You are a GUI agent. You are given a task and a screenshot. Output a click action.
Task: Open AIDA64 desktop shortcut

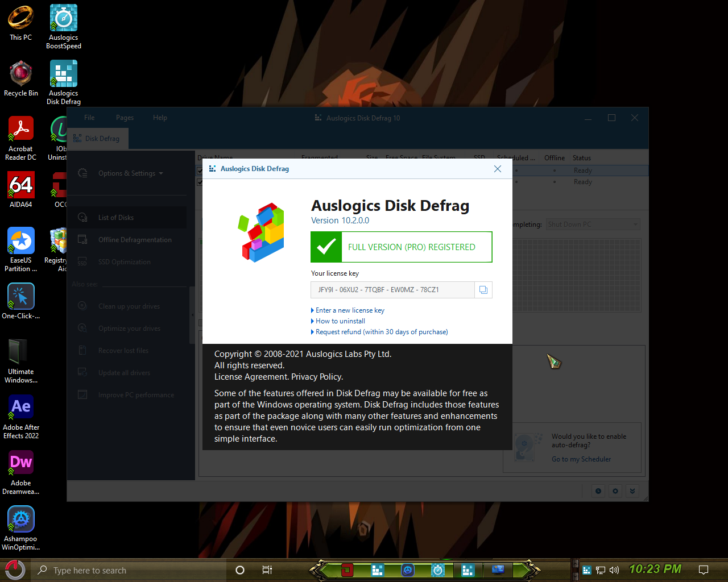21,190
